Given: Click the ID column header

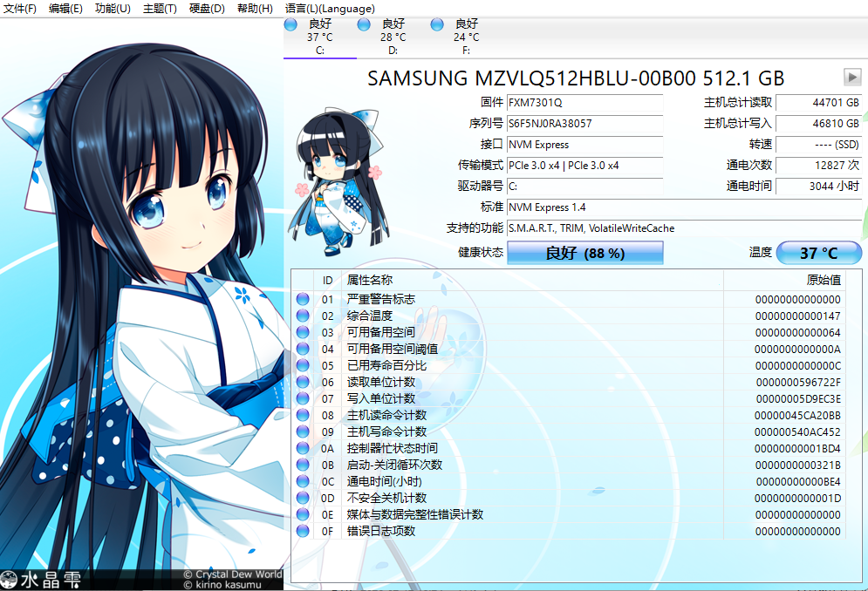Looking at the screenshot, I should (328, 280).
